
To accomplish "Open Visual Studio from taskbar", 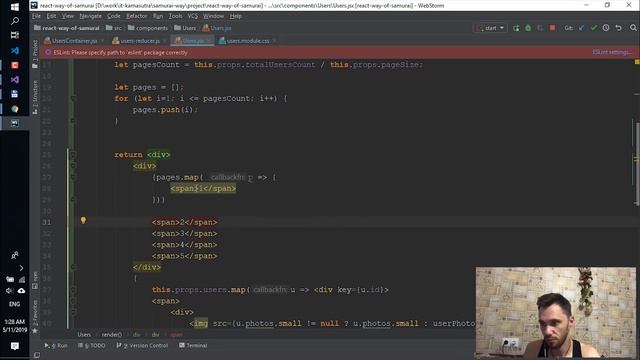I will 15,80.
